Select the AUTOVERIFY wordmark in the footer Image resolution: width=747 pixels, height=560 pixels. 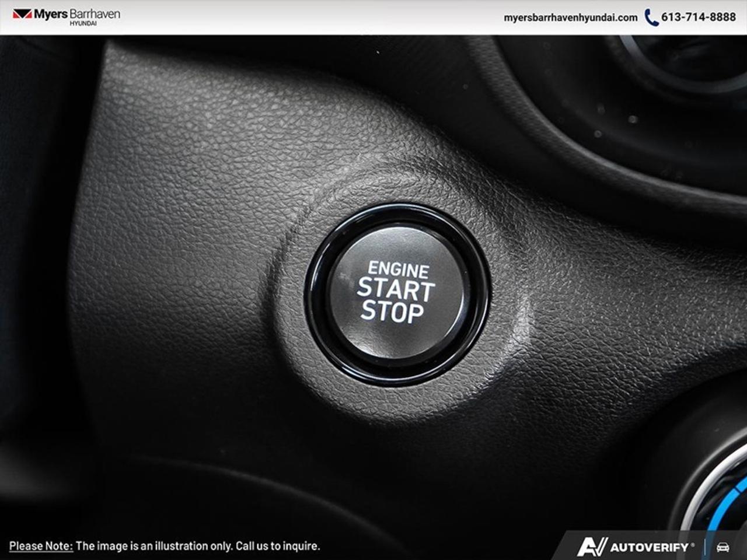[x=649, y=546]
